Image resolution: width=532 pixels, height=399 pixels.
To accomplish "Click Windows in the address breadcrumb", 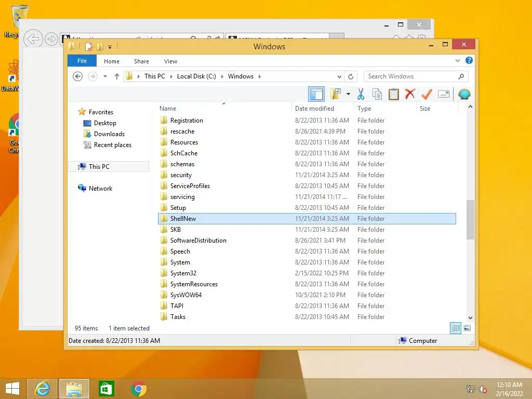I will (241, 76).
